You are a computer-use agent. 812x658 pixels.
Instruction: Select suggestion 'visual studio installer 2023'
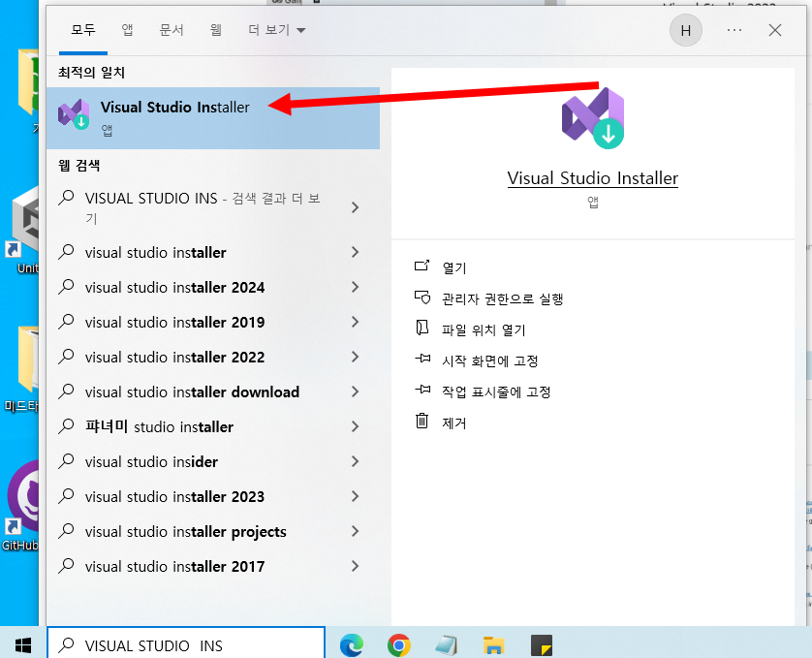(x=175, y=496)
